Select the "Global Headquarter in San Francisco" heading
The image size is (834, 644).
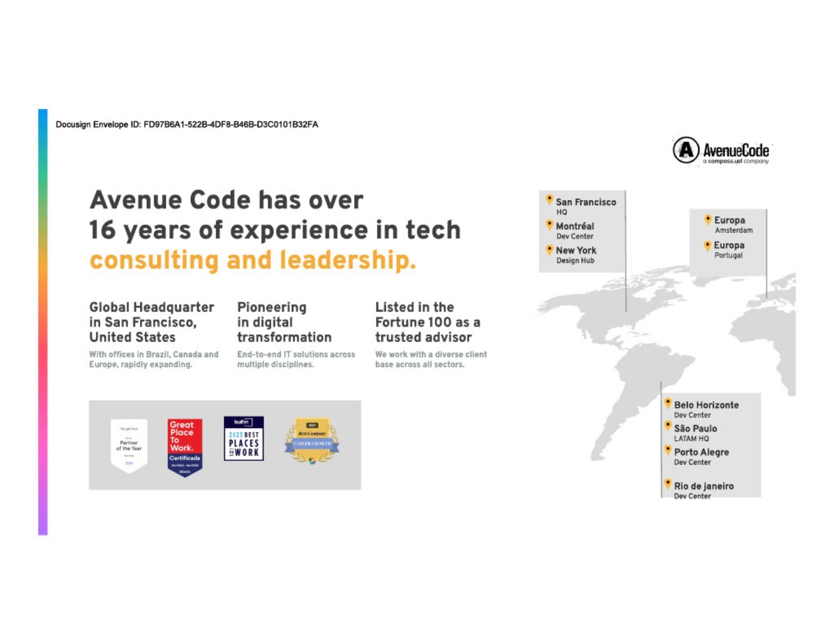(152, 322)
